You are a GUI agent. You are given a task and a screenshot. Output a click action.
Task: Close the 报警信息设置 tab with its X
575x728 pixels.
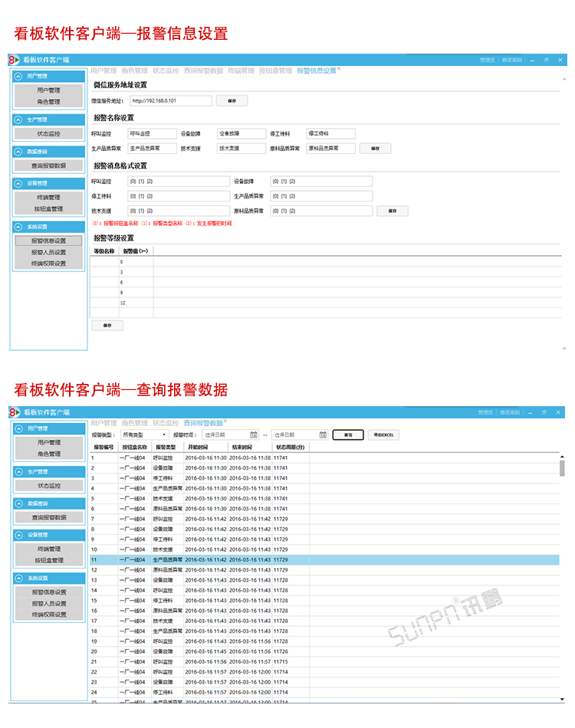pyautogui.click(x=340, y=69)
